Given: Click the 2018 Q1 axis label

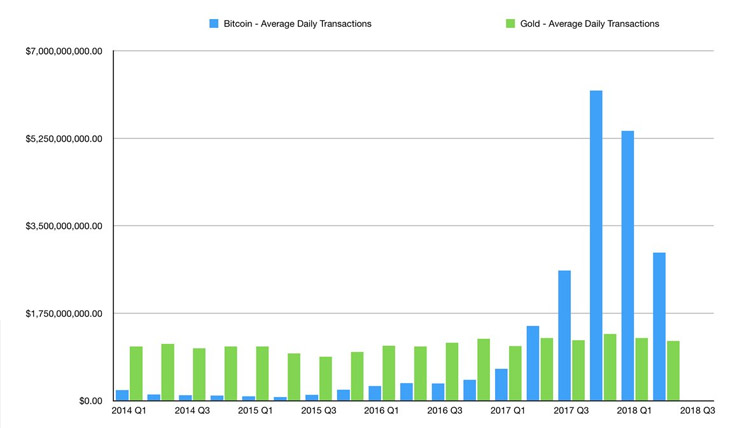Looking at the screenshot, I should tap(634, 411).
